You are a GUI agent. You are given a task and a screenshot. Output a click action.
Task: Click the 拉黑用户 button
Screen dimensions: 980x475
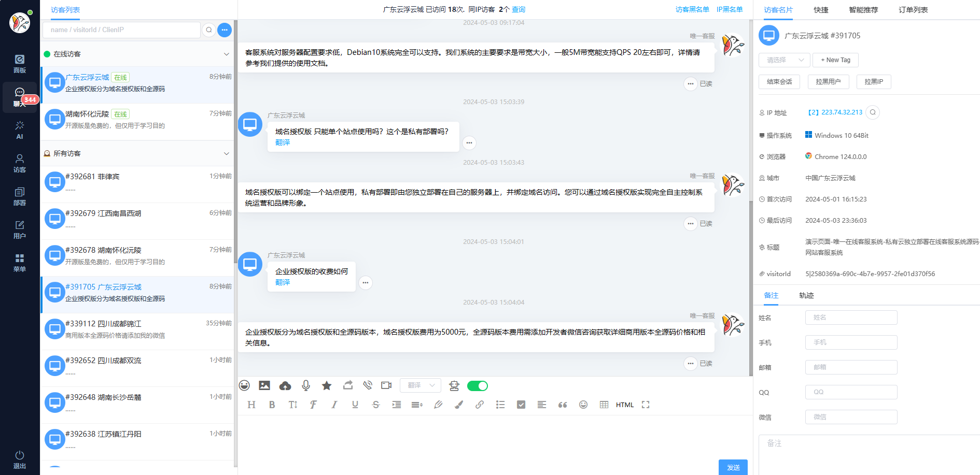coord(828,82)
